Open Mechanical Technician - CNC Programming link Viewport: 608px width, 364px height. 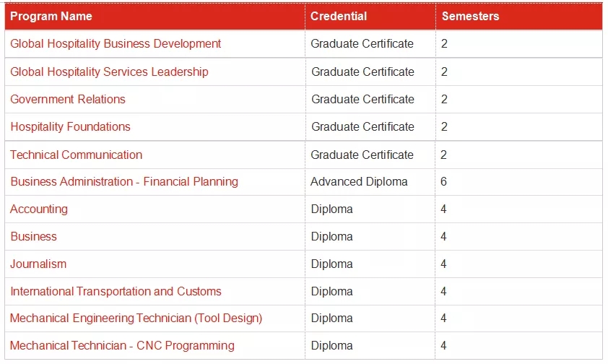tap(122, 345)
